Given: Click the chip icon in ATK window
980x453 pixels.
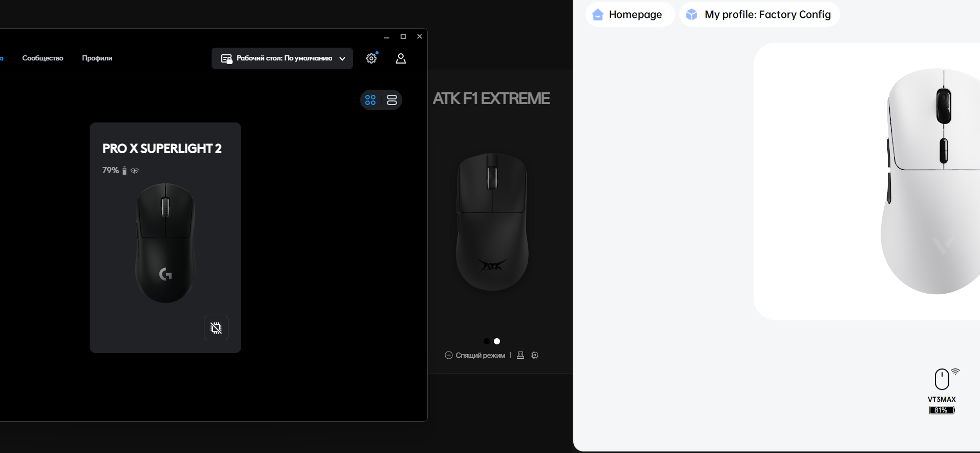Looking at the screenshot, I should click(x=535, y=355).
